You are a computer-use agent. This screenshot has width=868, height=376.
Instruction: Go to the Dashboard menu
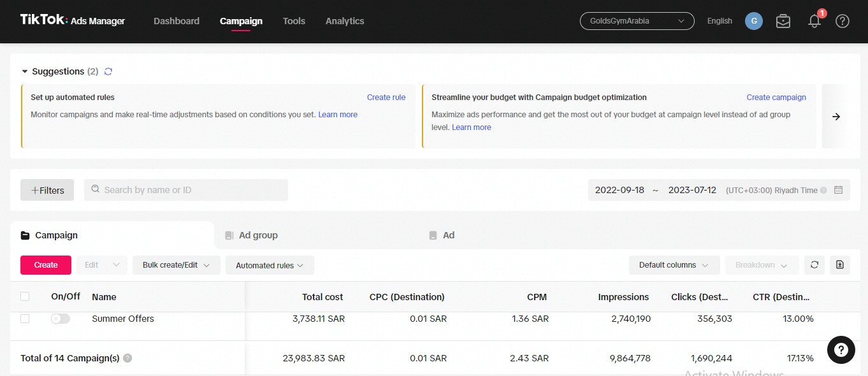(x=177, y=21)
